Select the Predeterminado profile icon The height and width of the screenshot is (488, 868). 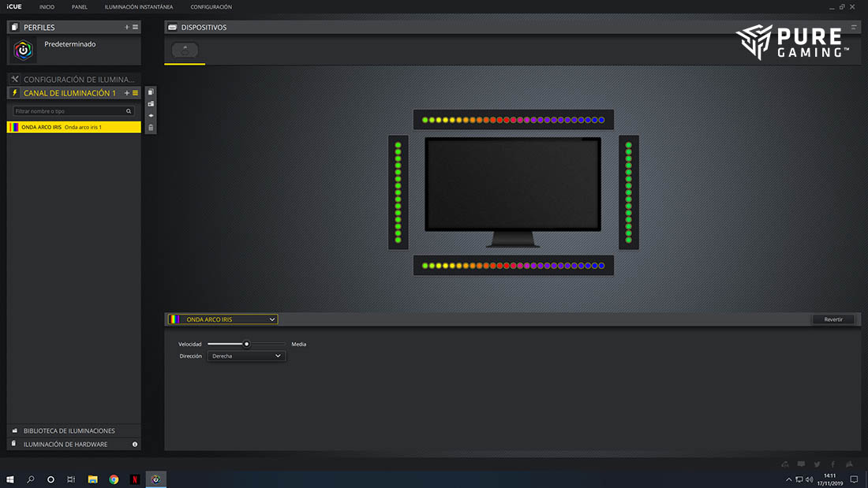pos(24,50)
